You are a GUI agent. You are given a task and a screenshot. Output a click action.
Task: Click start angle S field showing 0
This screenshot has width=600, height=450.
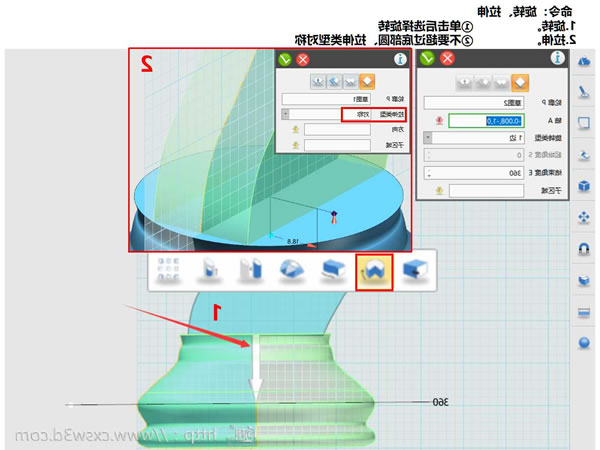coord(474,155)
